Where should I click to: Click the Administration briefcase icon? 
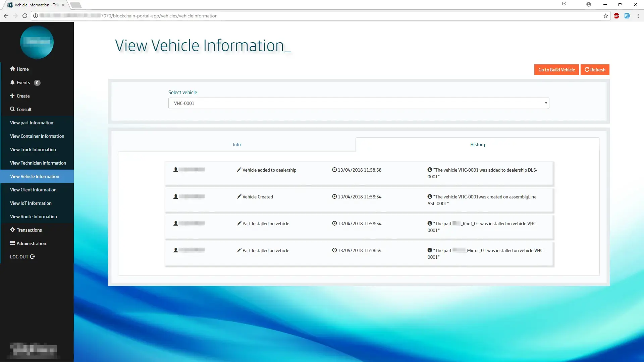tap(12, 243)
